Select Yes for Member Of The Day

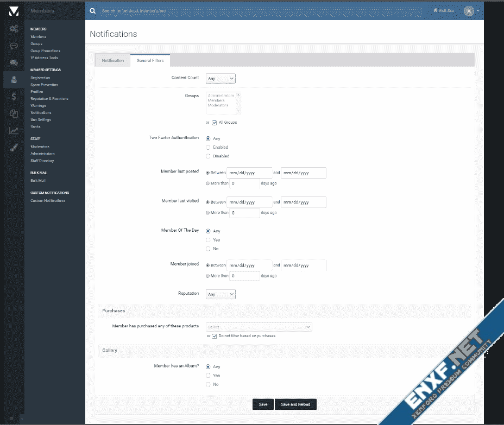pyautogui.click(x=208, y=240)
